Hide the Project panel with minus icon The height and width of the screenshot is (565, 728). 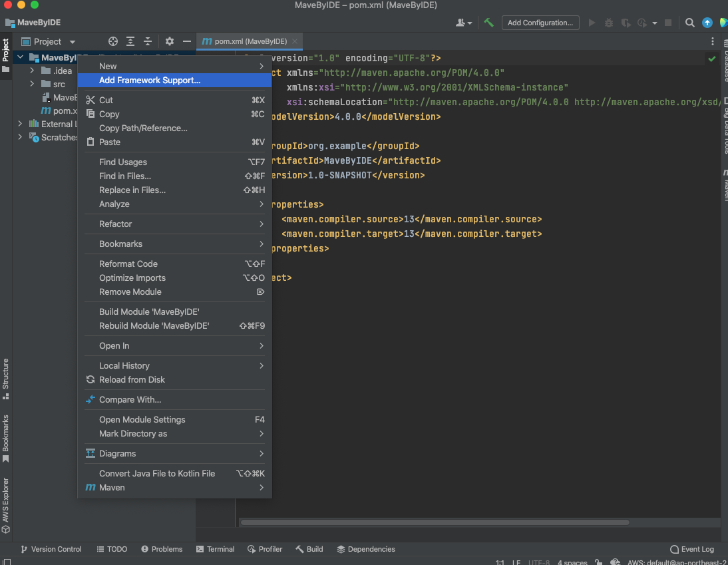[x=186, y=41]
